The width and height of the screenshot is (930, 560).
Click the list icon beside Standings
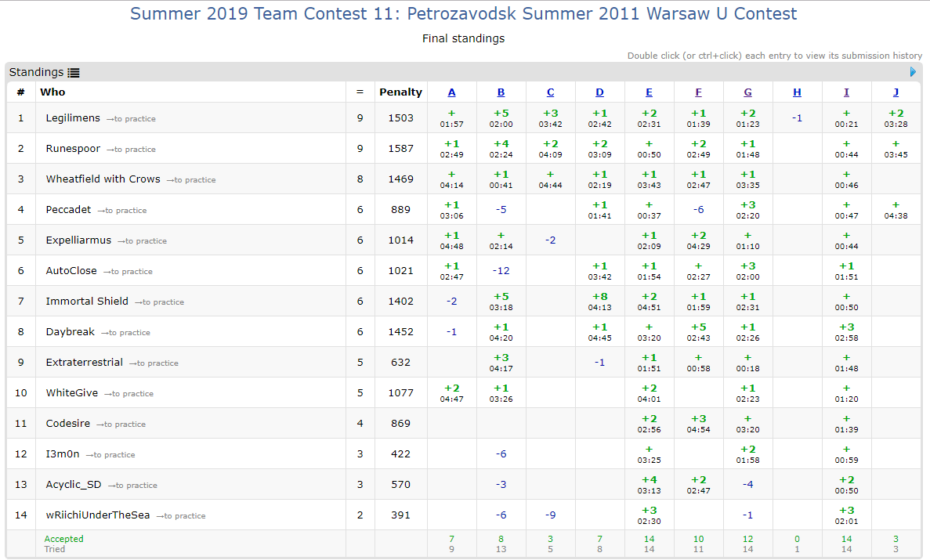pos(74,73)
